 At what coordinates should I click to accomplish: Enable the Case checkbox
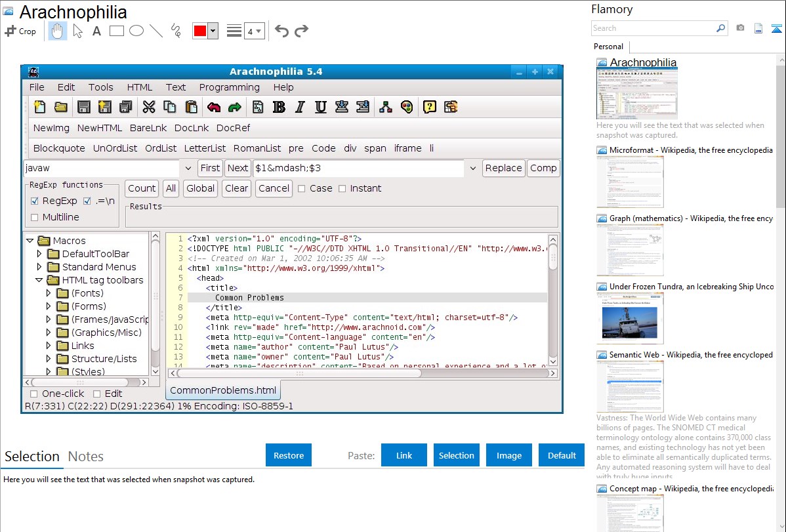tap(302, 188)
